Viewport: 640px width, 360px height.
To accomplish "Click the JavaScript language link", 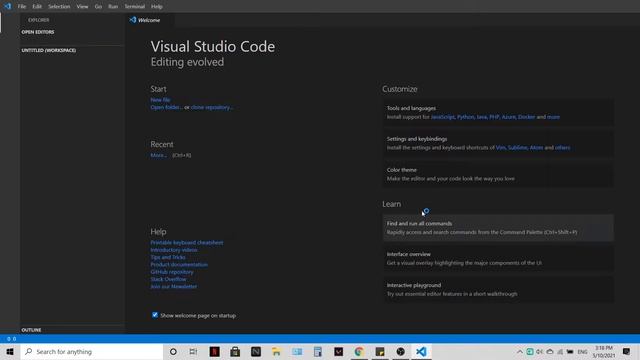I will coord(443,117).
